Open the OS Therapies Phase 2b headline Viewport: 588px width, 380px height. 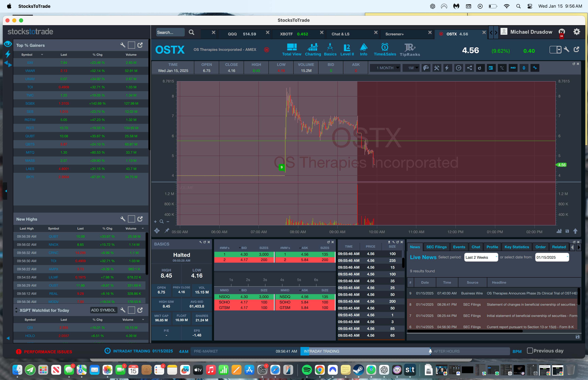pos(532,293)
